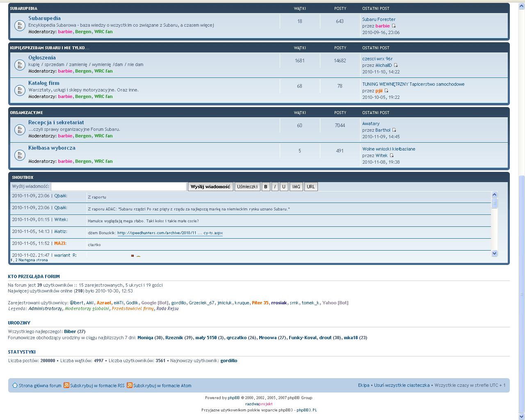This screenshot has width=525, height=420.
Task: Open the Katalog firm forum link
Action: tap(44, 83)
